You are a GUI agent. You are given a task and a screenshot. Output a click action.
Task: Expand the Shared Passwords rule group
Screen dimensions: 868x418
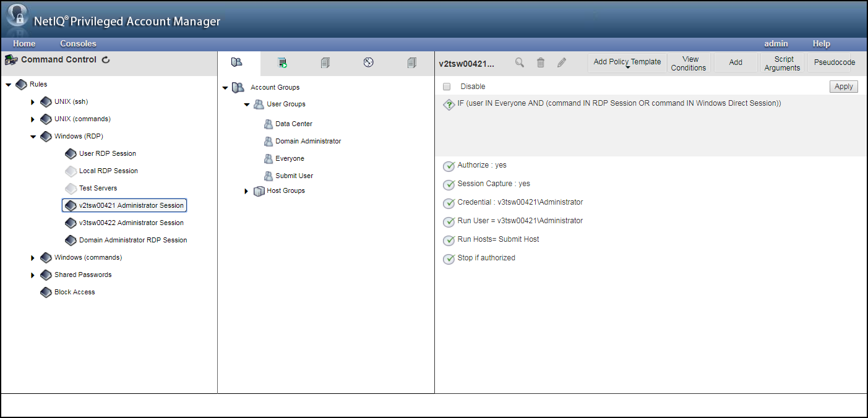pos(33,275)
